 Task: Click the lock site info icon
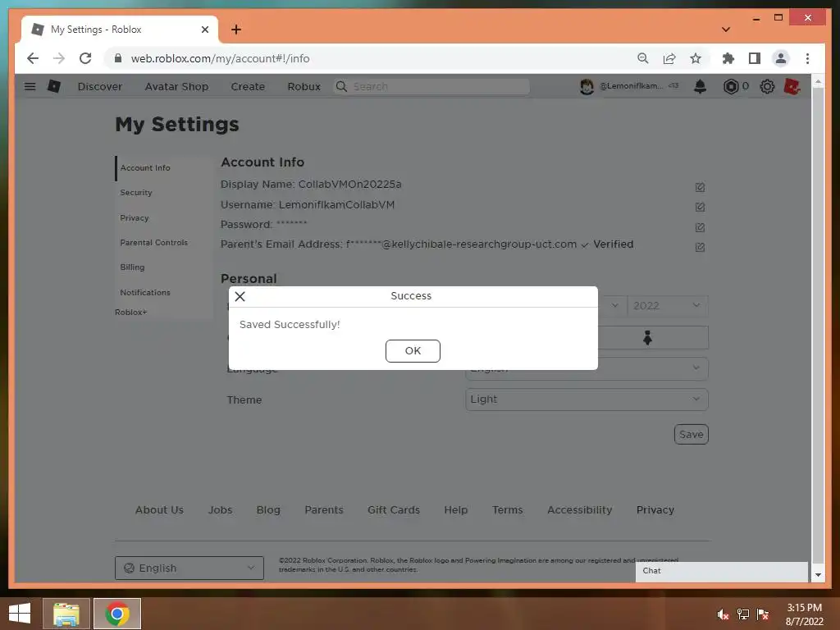[x=118, y=58]
